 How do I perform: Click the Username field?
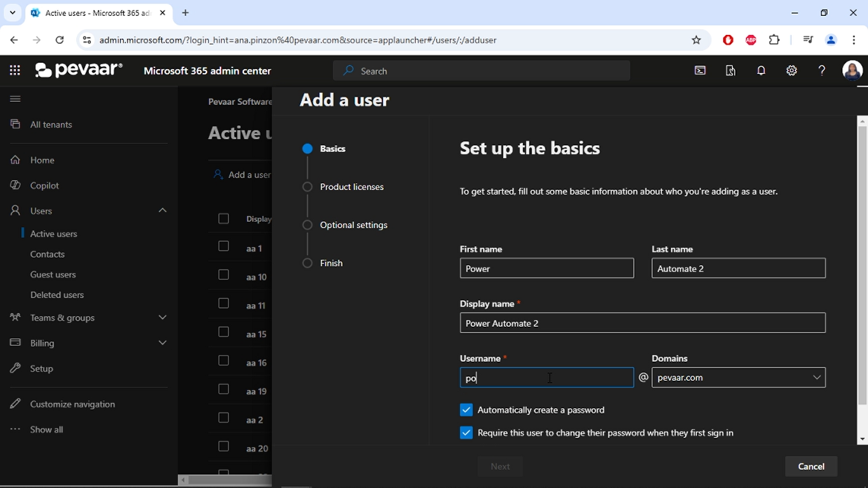(x=547, y=377)
